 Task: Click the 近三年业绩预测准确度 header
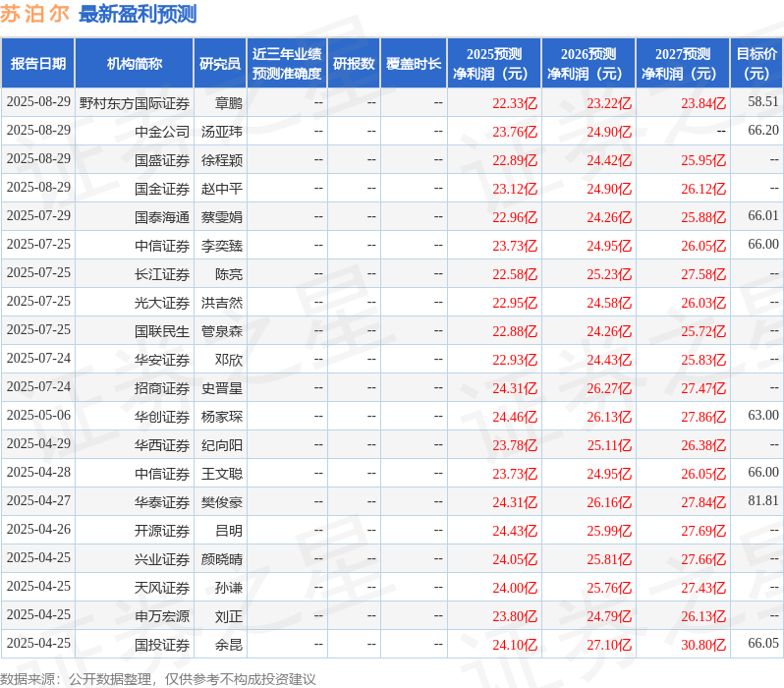point(287,64)
